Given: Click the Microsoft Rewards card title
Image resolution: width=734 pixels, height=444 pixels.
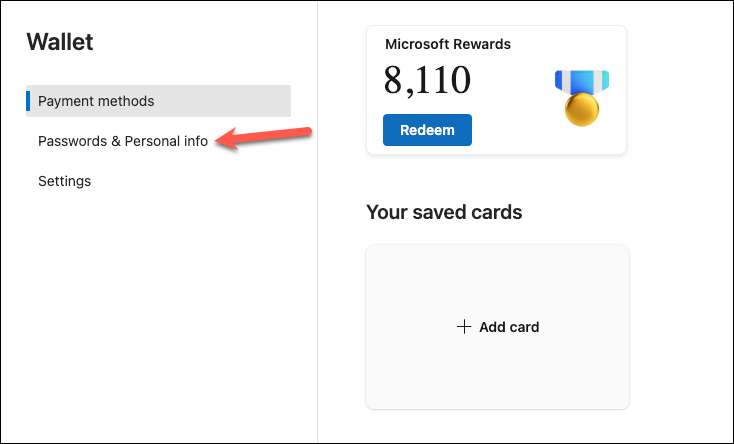Looking at the screenshot, I should (448, 44).
